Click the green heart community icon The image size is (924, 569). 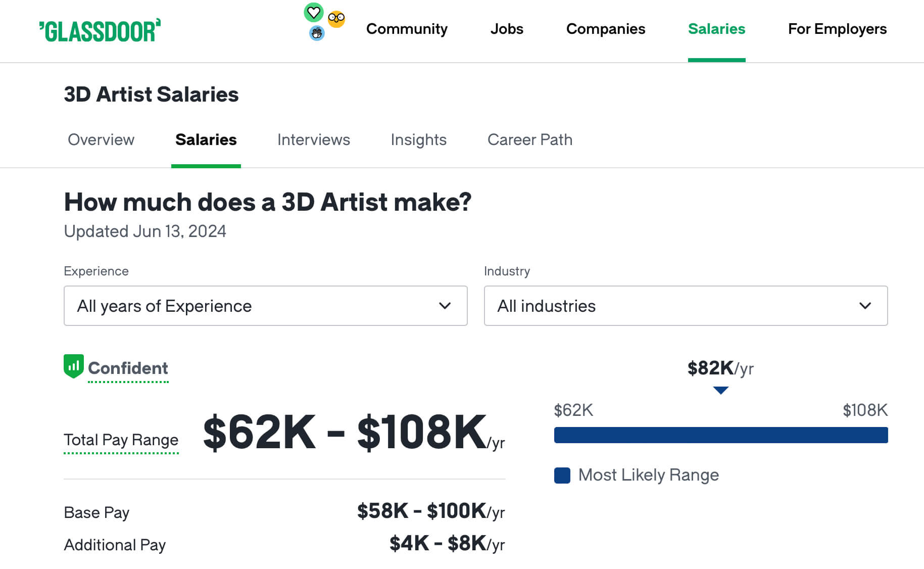coord(313,12)
